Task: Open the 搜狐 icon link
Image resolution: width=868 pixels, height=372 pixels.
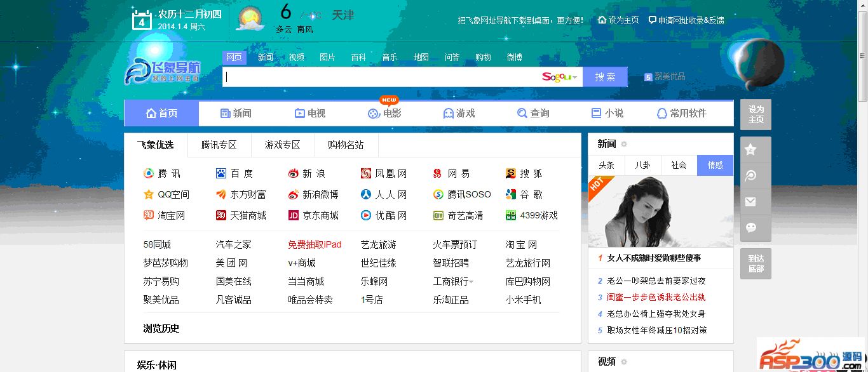Action: (x=511, y=173)
